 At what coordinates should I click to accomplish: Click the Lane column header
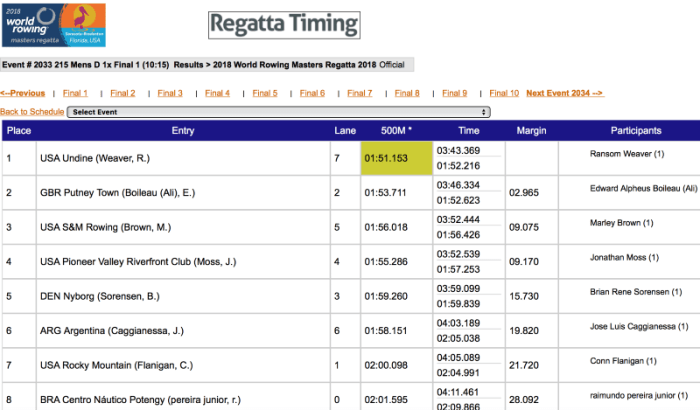(x=345, y=130)
